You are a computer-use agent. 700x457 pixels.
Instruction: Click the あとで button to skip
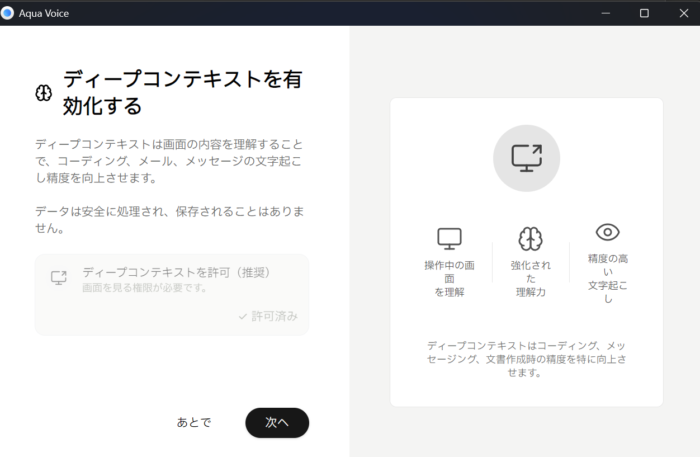coord(194,422)
